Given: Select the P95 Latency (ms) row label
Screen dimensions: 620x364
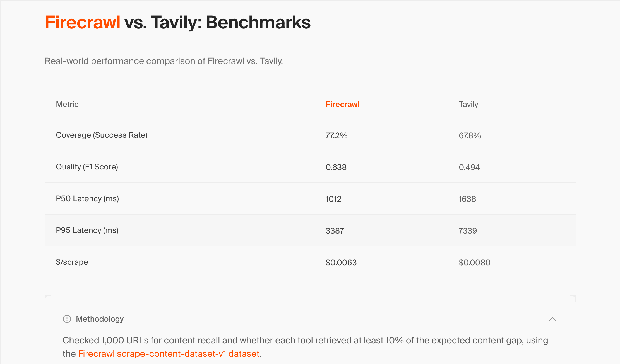Looking at the screenshot, I should 87,230.
